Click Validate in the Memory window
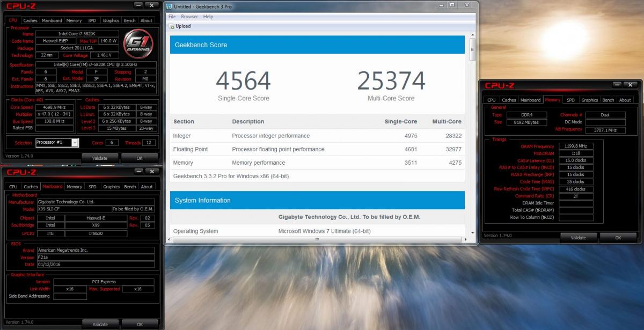The width and height of the screenshot is (644, 330). (x=579, y=237)
